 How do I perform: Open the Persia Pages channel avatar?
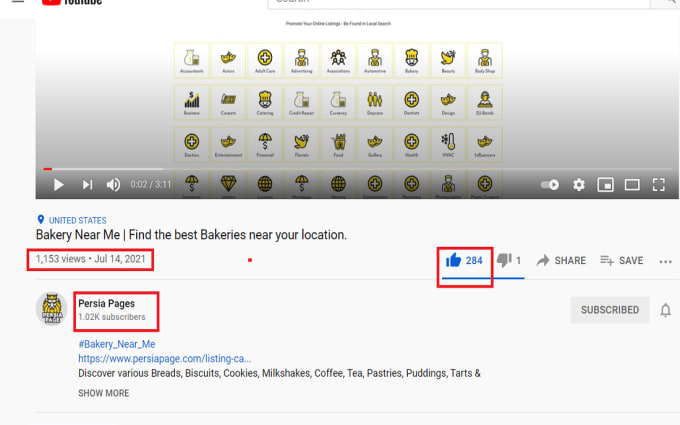(x=52, y=309)
